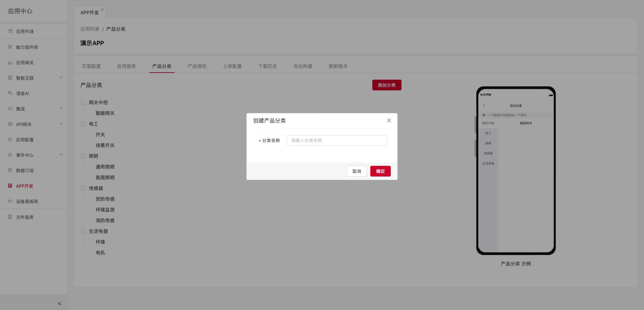This screenshot has width=644, height=310.
Task: Close the 创建产品分类 dialog with X
Action: pos(389,121)
